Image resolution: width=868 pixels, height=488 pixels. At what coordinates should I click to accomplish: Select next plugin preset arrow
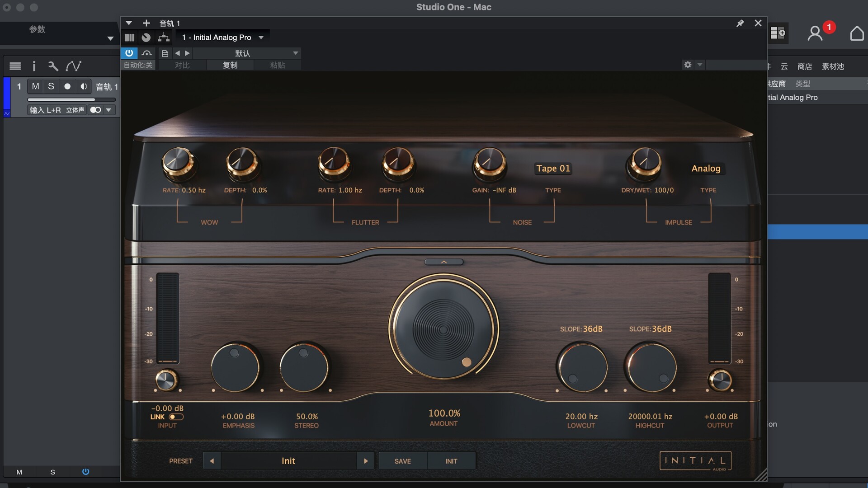[x=366, y=461]
